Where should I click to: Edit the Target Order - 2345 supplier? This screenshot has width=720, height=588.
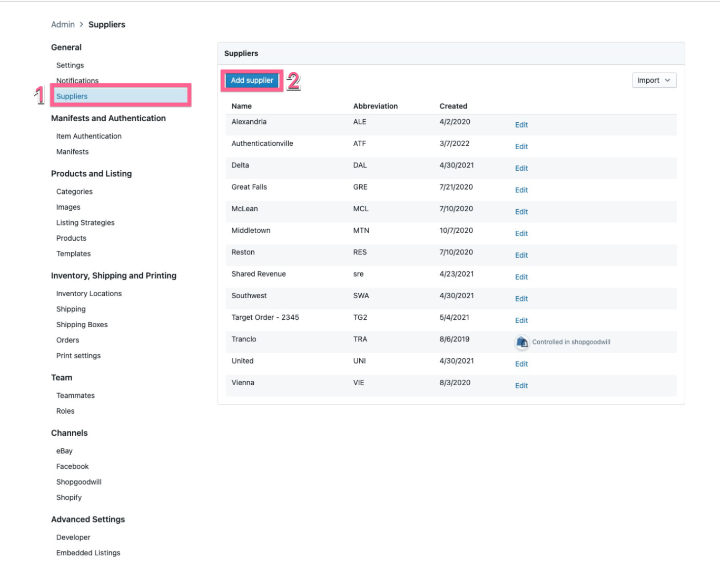pyautogui.click(x=521, y=320)
